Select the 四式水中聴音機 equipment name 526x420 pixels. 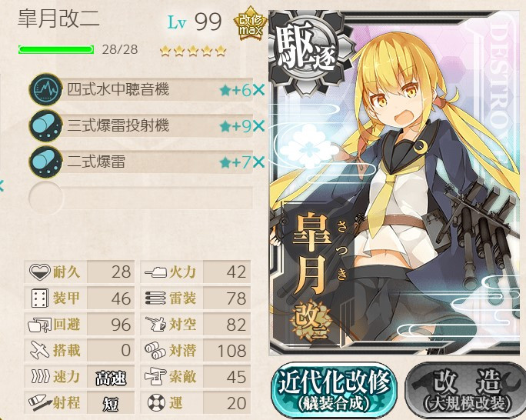[118, 89]
